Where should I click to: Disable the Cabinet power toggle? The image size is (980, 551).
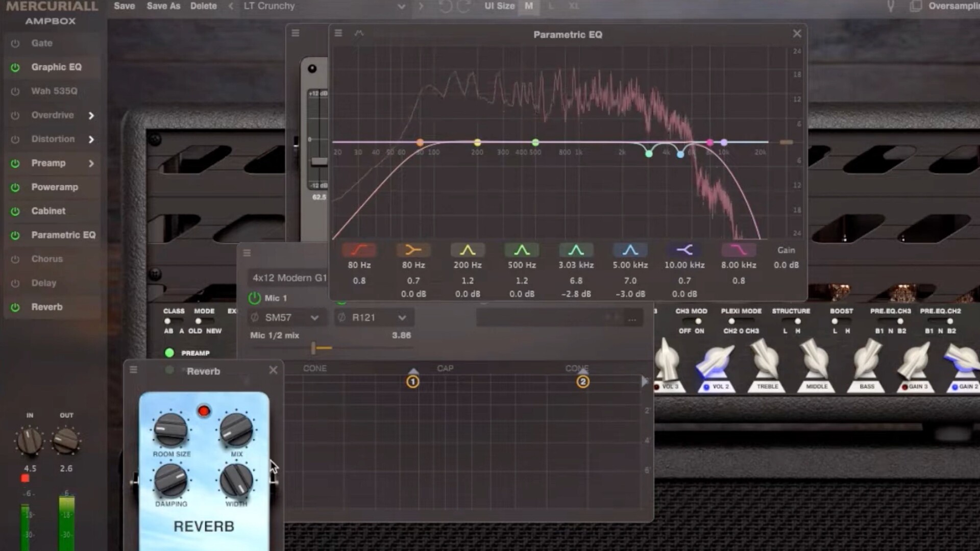15,211
